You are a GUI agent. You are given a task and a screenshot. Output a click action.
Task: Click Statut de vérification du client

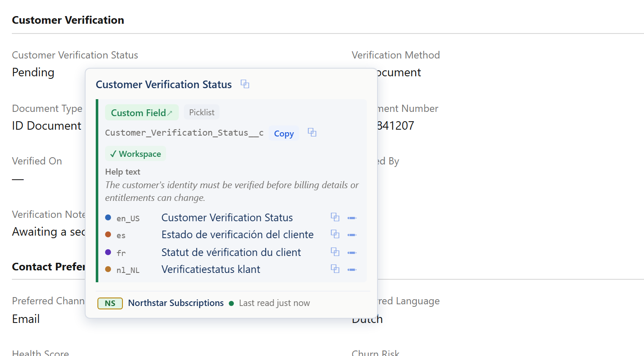(x=231, y=252)
